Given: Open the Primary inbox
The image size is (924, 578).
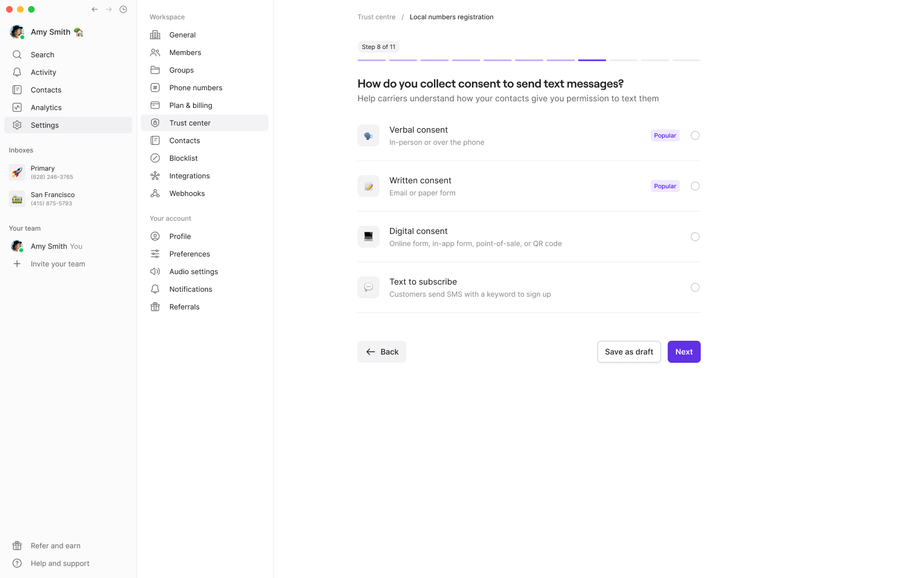Looking at the screenshot, I should (x=68, y=172).
